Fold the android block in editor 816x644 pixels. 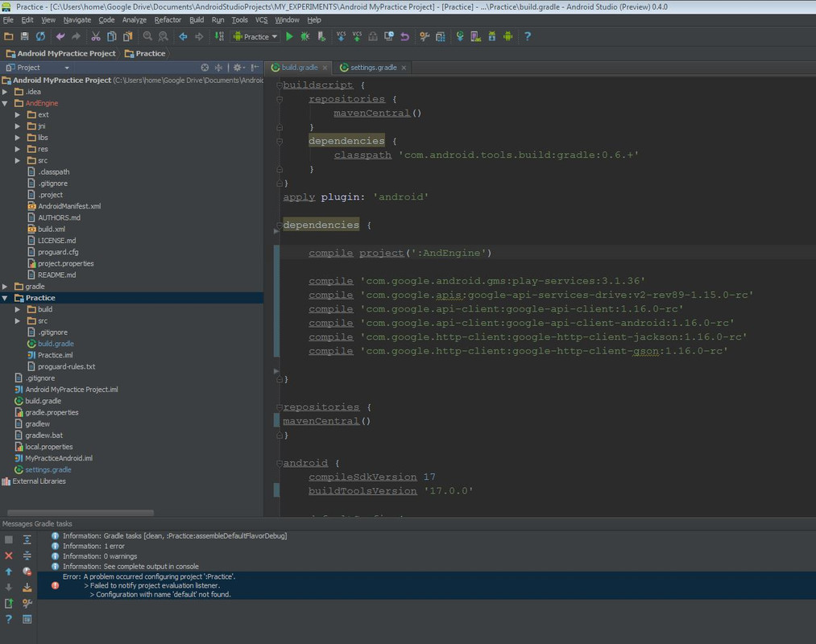click(x=280, y=463)
